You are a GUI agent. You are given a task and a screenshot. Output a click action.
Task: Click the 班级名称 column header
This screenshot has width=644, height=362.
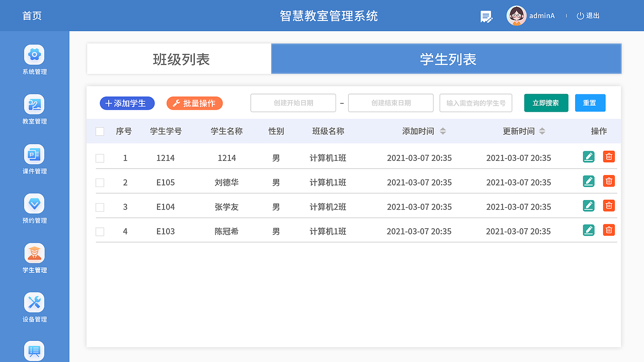point(329,131)
